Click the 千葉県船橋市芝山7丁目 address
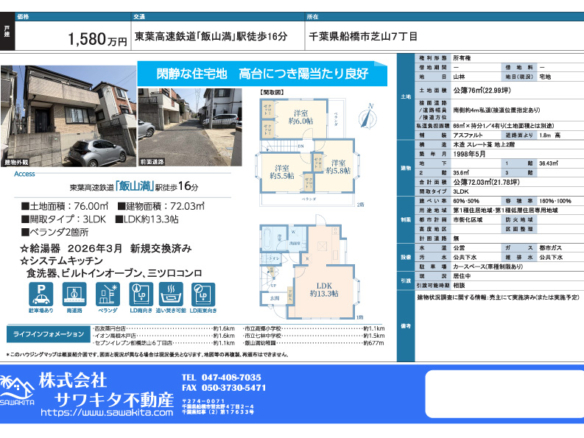584x438 pixels. pos(363,36)
